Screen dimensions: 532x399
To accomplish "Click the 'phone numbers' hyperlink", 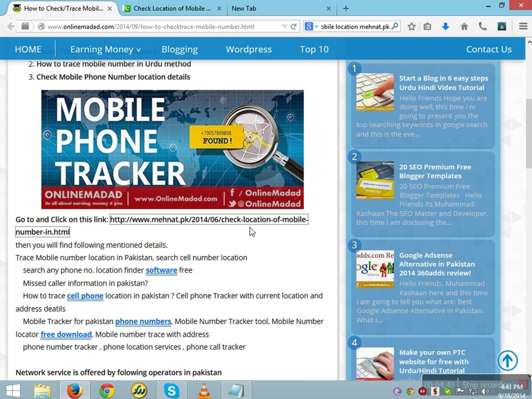I will coord(143,321).
